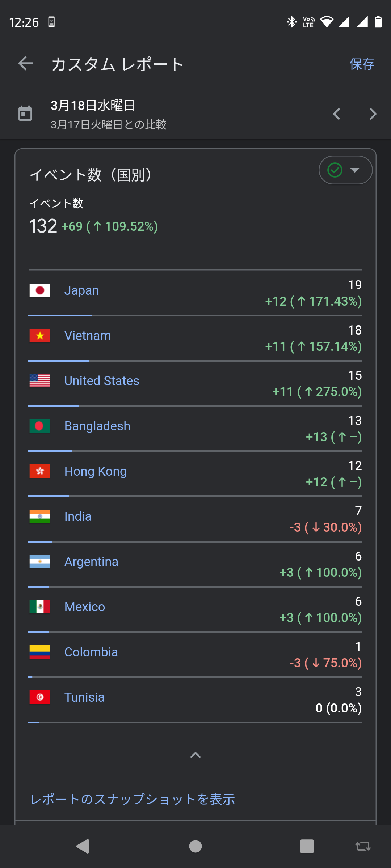Go to next day with right chevron
Image resolution: width=391 pixels, height=868 pixels.
[373, 114]
